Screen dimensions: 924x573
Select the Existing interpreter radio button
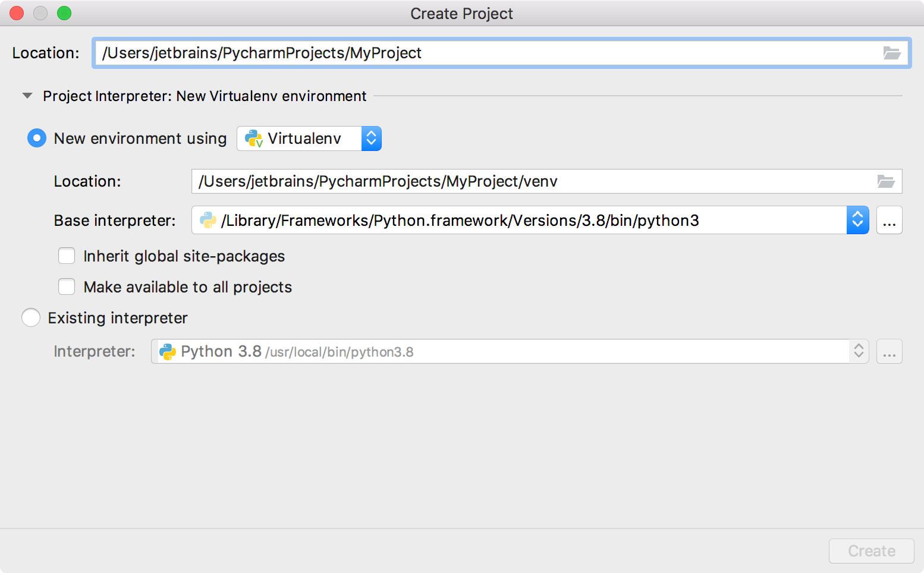tap(31, 317)
